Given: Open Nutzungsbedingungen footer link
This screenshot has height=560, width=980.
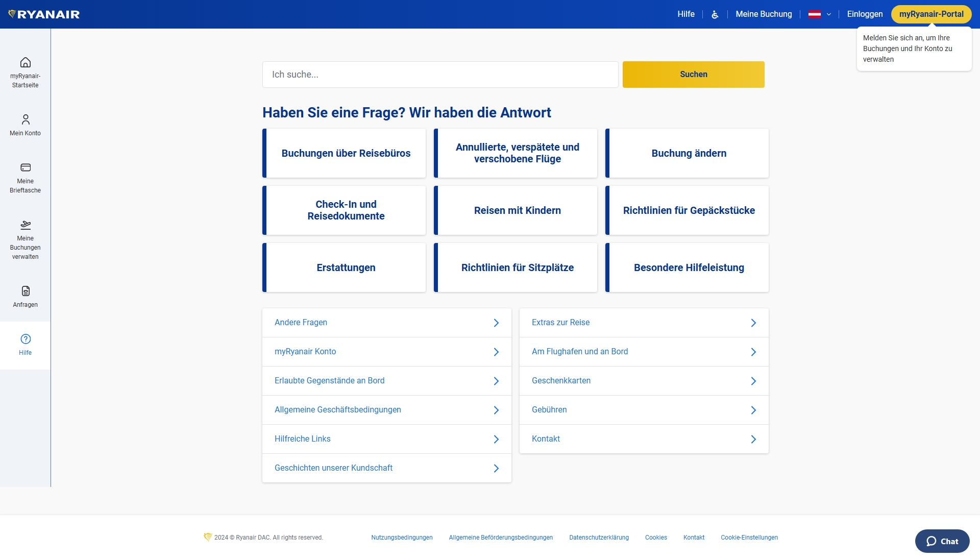Looking at the screenshot, I should [x=402, y=538].
